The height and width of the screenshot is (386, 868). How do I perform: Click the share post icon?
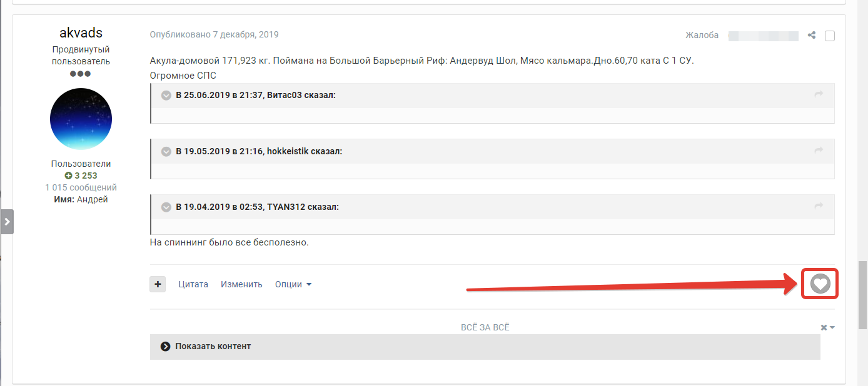click(812, 36)
